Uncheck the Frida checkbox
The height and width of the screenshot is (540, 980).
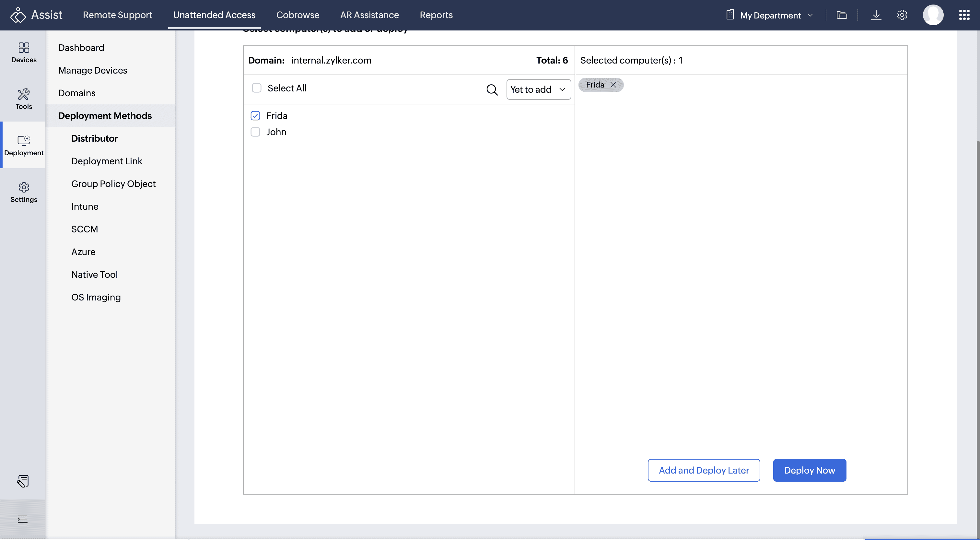(255, 116)
